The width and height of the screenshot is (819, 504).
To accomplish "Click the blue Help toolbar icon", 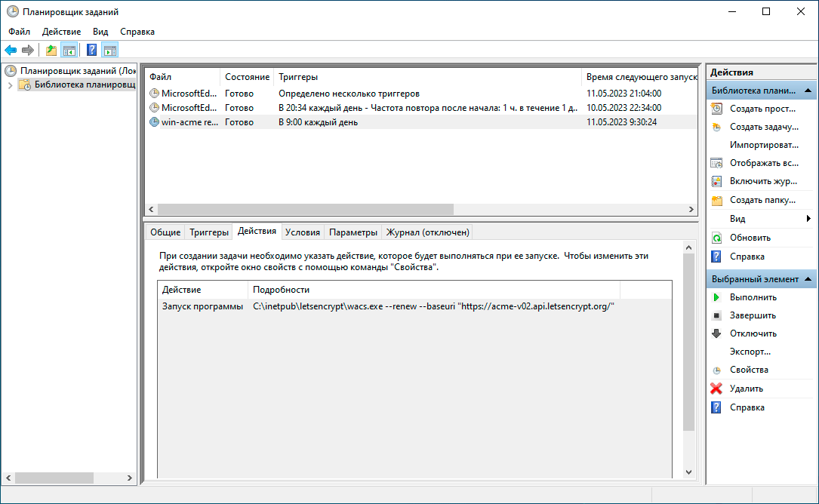I will coord(91,51).
